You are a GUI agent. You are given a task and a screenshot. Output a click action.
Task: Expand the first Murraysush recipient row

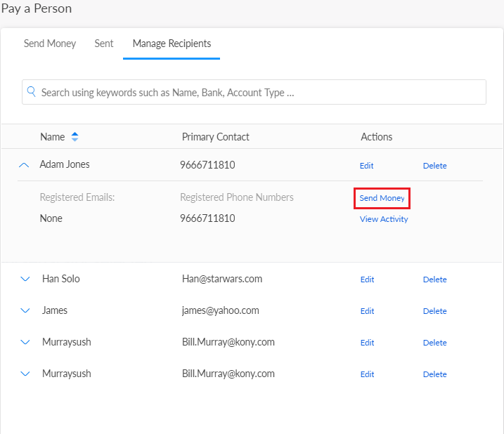(x=25, y=342)
